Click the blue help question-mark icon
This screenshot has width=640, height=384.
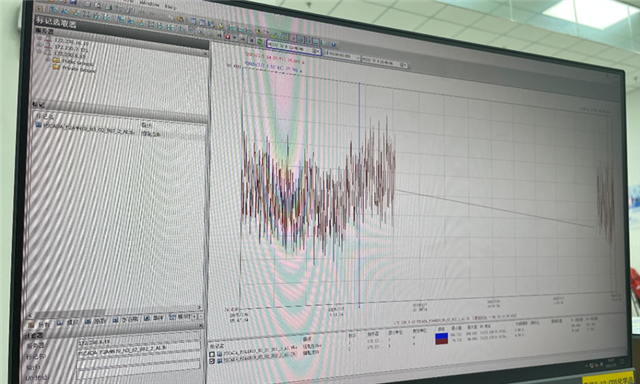click(333, 44)
